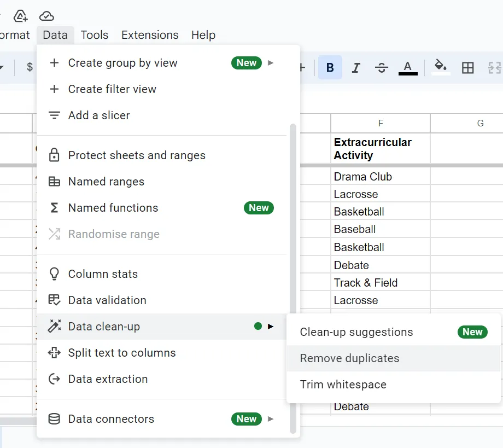Image resolution: width=503 pixels, height=448 pixels.
Task: Open the Tools menu
Action: tap(94, 34)
